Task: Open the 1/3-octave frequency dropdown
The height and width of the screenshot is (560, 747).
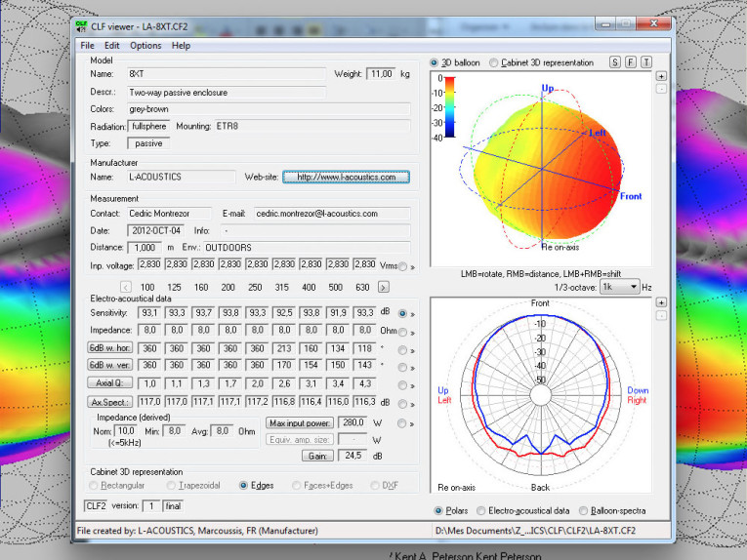Action: pos(619,287)
